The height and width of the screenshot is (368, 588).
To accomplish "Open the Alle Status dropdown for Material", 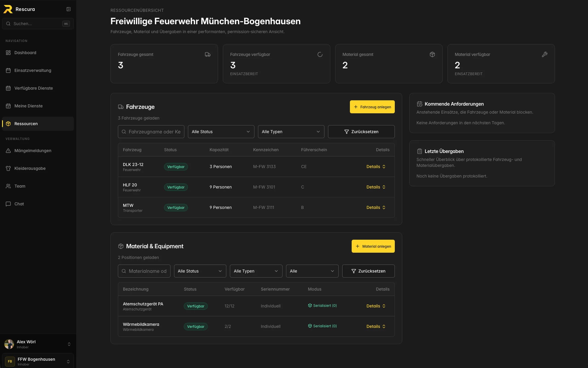I will point(200,271).
